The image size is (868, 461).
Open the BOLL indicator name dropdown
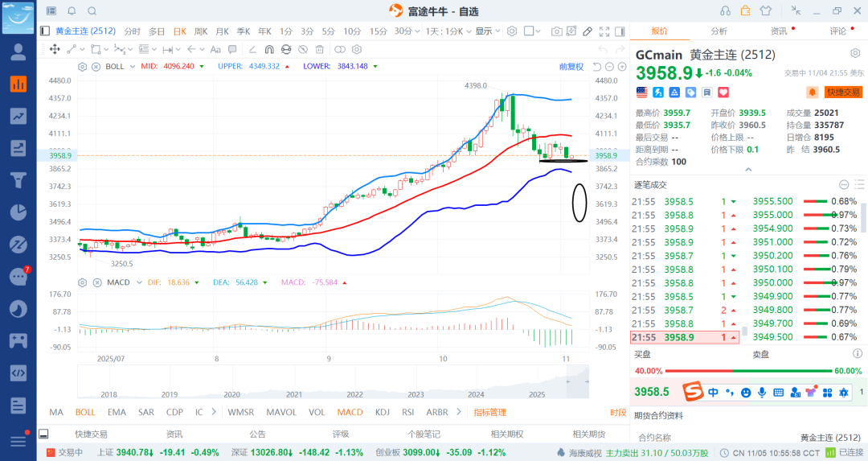click(120, 67)
